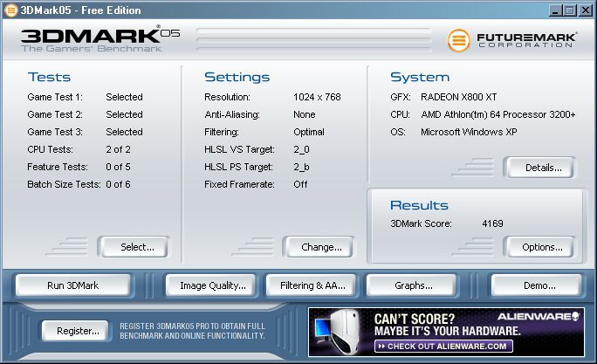Launch the Demo

tap(537, 285)
